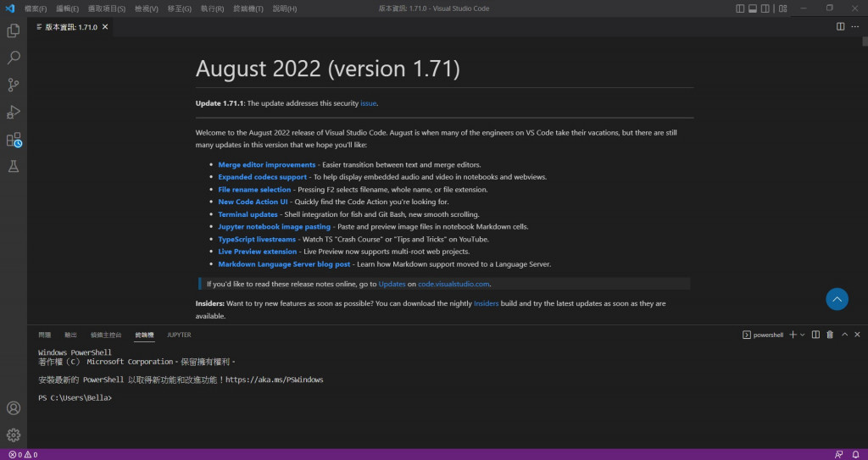Open the editor More Actions ellipsis
868x460 pixels.
tap(855, 26)
